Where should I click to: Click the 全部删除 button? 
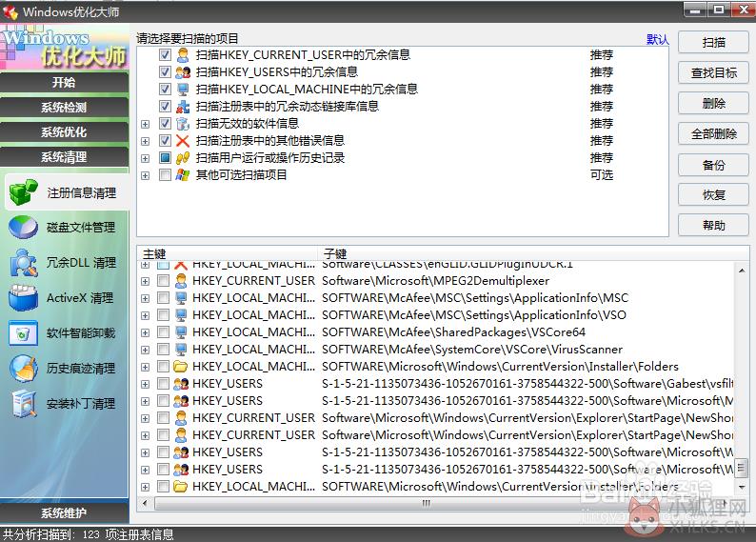point(713,134)
